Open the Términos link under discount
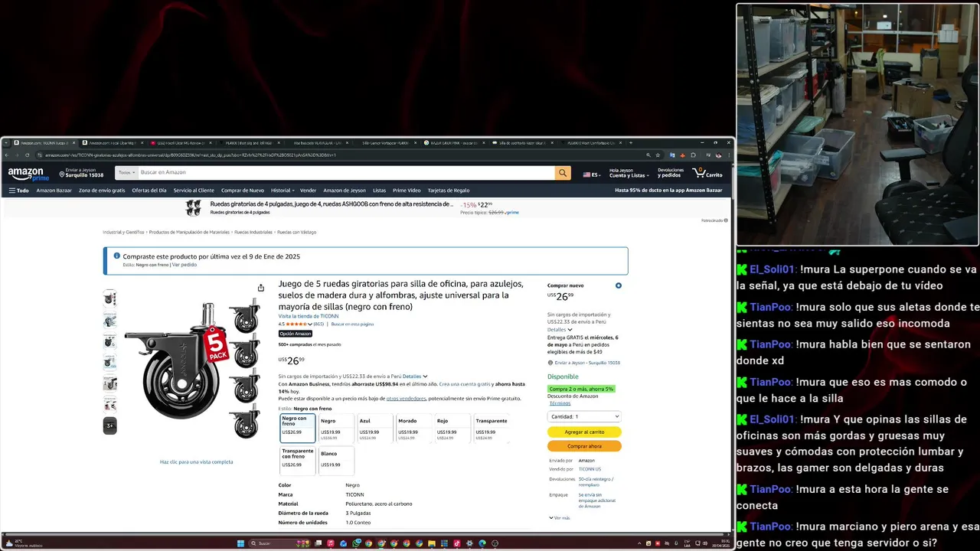This screenshot has width=980, height=551. (560, 403)
